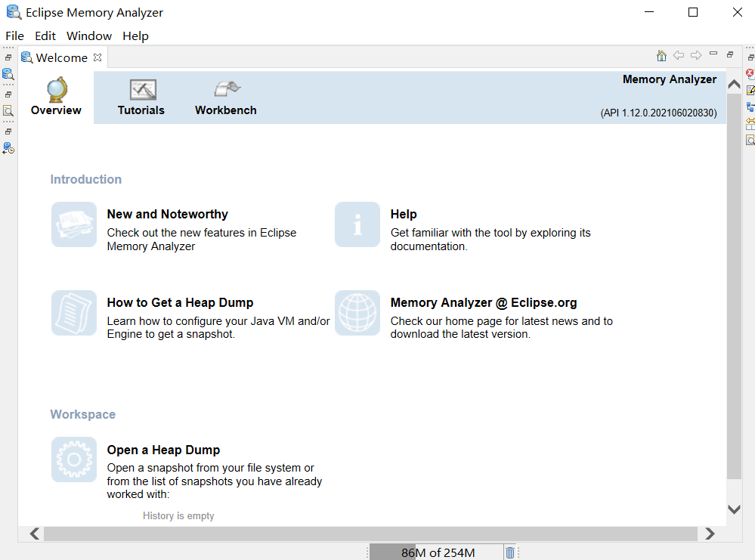Click the heap memory usage bar
The height and width of the screenshot is (560, 755).
436,552
